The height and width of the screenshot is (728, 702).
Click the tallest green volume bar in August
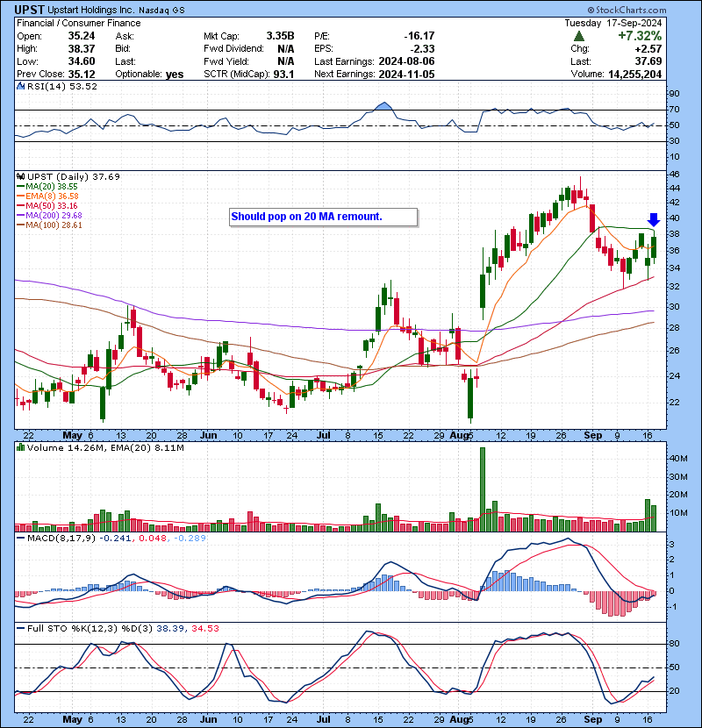[483, 489]
